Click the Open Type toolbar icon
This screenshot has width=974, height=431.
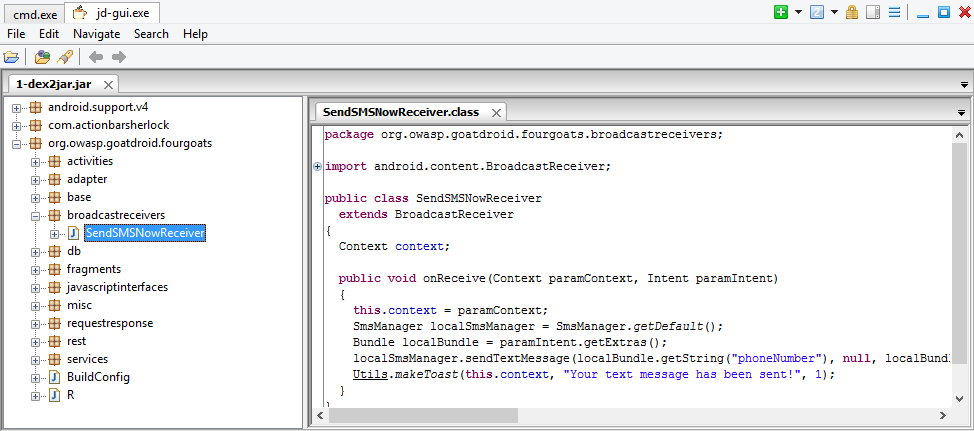[42, 57]
